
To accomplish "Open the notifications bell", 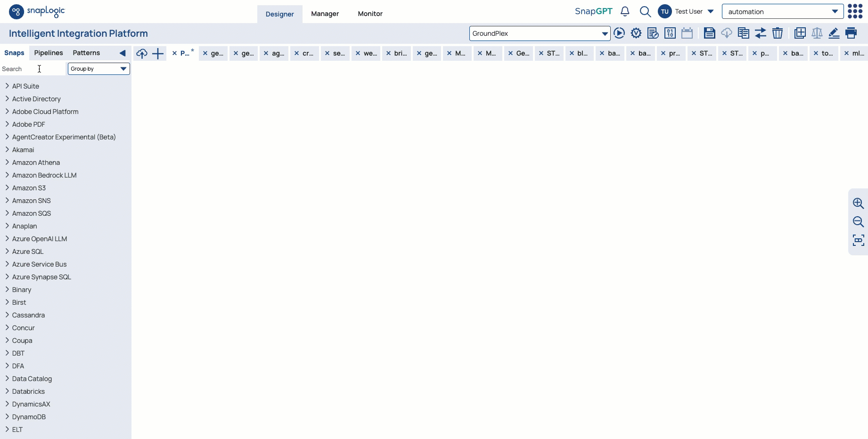I will 625,11.
